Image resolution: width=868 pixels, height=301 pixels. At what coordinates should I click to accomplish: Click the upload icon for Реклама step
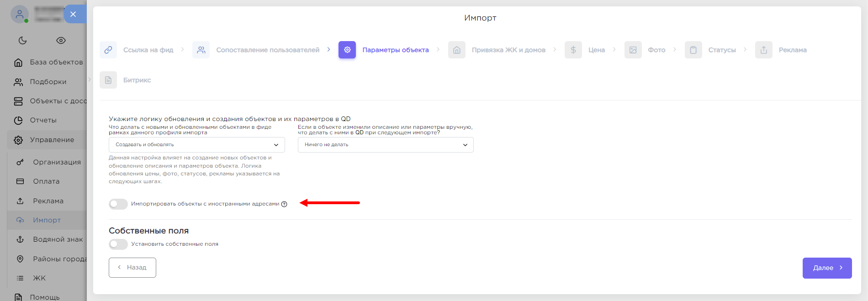[763, 50]
